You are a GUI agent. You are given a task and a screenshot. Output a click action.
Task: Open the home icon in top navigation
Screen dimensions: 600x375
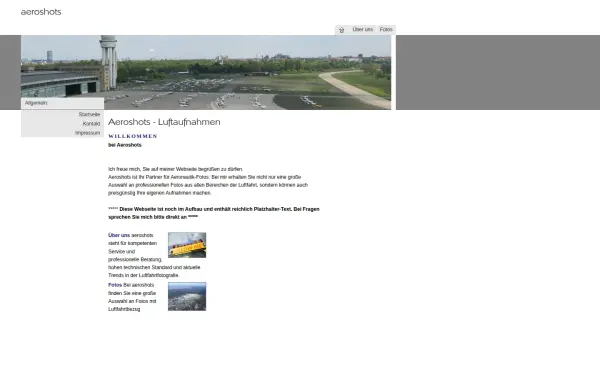[x=342, y=30]
